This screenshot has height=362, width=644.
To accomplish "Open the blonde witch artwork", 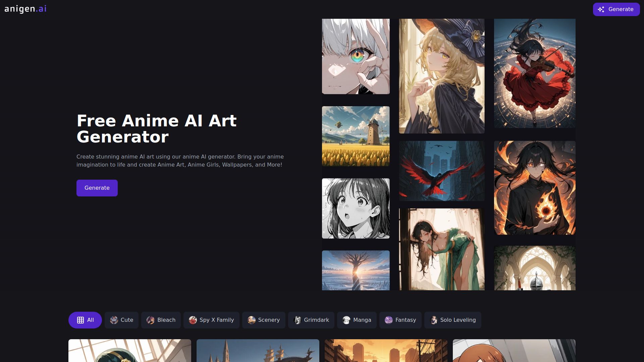I will 441,75.
